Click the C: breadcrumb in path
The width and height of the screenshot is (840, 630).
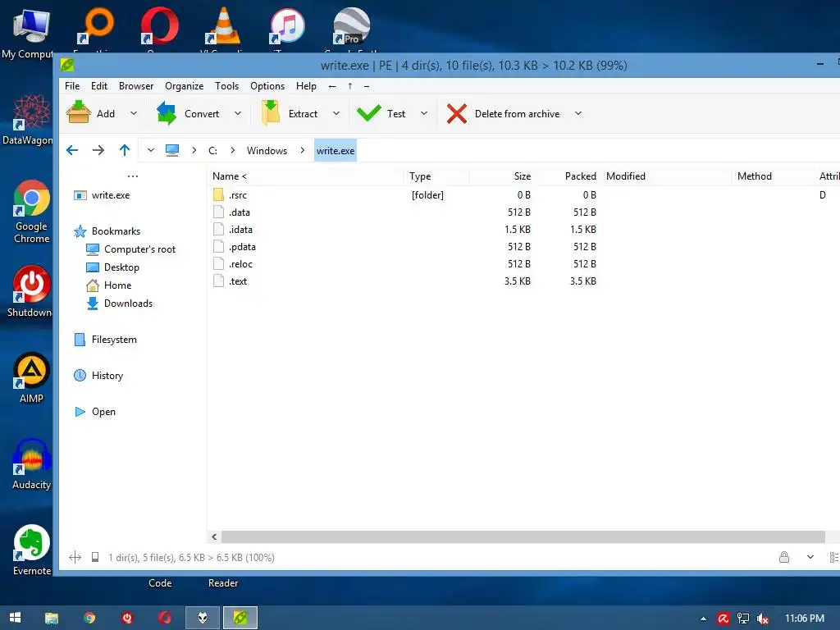click(x=212, y=151)
